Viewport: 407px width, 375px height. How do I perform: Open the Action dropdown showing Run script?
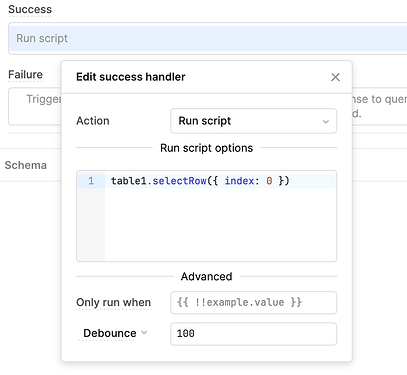[x=253, y=121]
